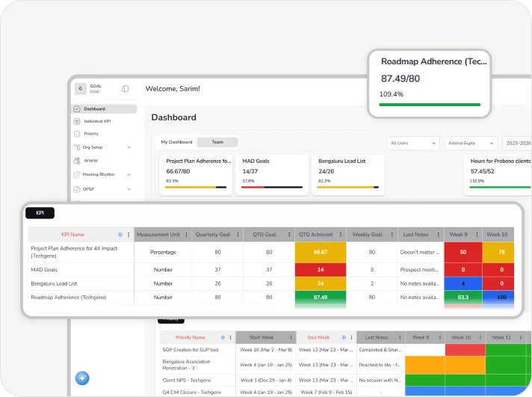Viewport: 532px width, 397px height.
Task: Open the KPI Name column menu dots
Action: [129, 235]
